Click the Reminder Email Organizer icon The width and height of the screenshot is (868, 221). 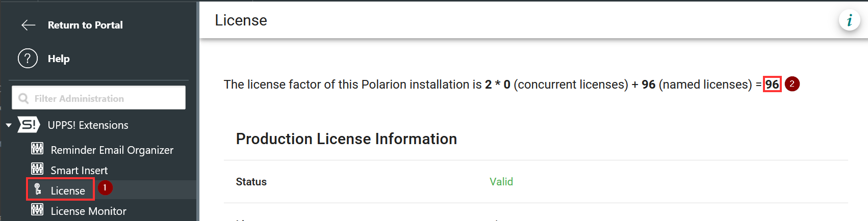click(37, 149)
